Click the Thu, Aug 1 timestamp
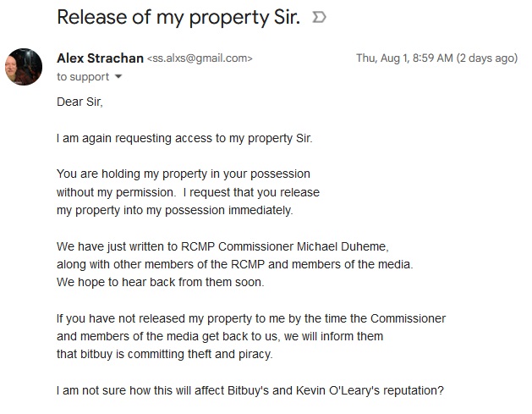Screen dimensions: 532x414 click(x=436, y=58)
